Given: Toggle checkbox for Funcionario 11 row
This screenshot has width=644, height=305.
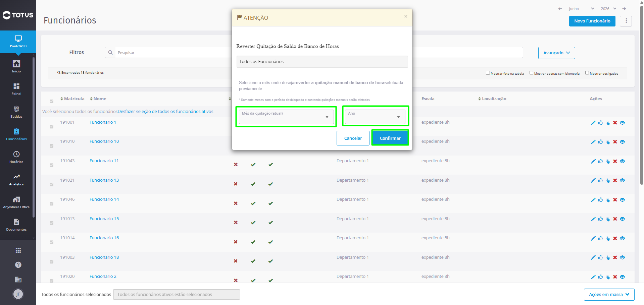Looking at the screenshot, I should [x=51, y=165].
